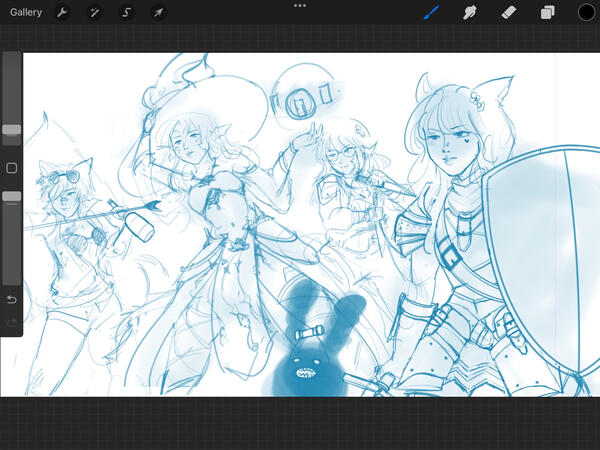Click the brush size slider handle
The height and width of the screenshot is (450, 600).
[x=11, y=129]
